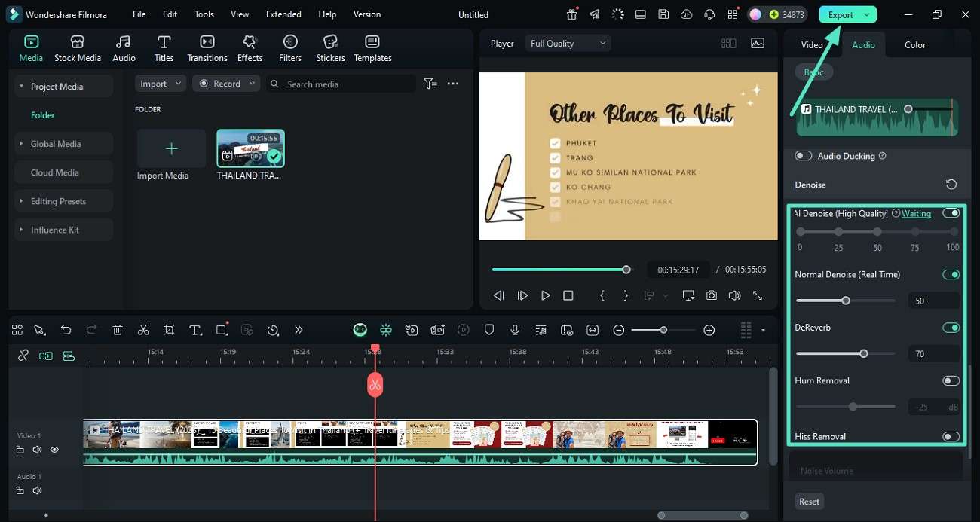Viewport: 980px width, 522px height.
Task: Open the Stock Media panel
Action: point(77,48)
